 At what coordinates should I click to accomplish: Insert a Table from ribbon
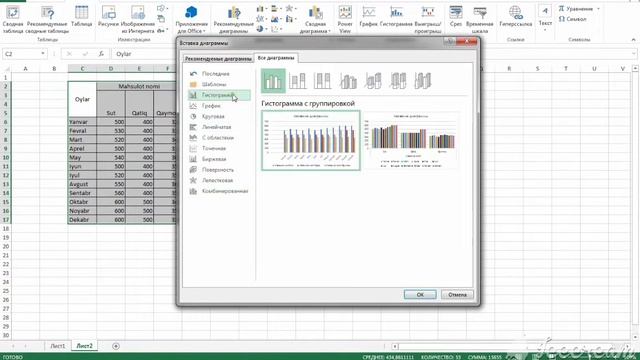pos(81,17)
